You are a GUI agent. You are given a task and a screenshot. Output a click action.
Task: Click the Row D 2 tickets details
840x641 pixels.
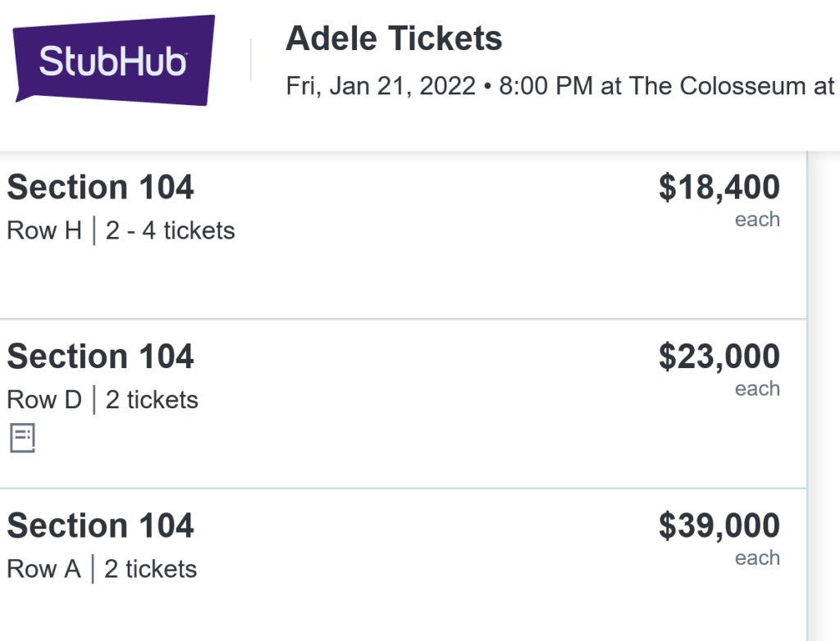(103, 400)
